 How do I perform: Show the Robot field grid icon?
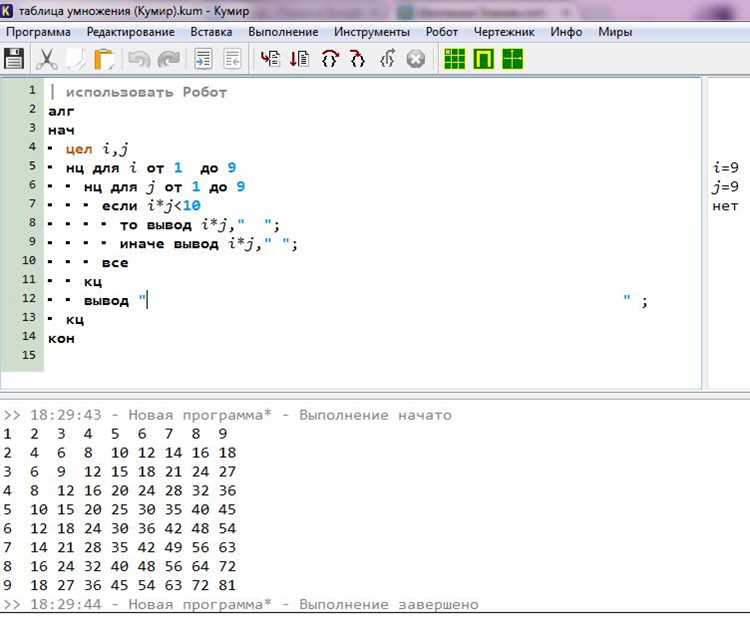point(454,59)
